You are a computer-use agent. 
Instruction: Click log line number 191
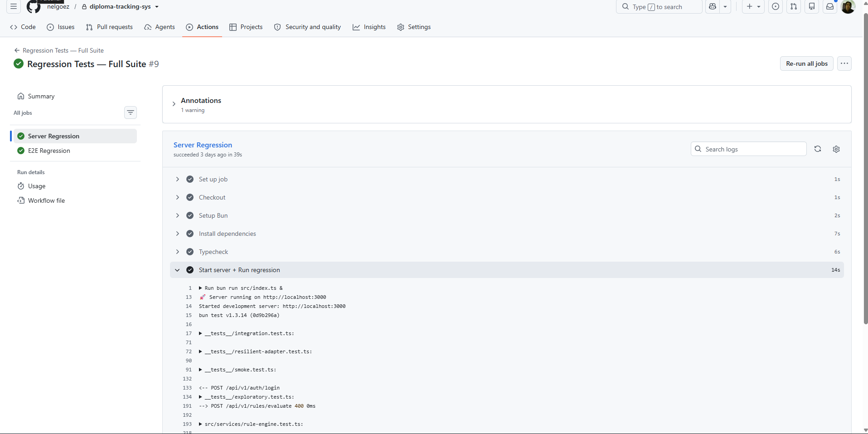pyautogui.click(x=187, y=406)
